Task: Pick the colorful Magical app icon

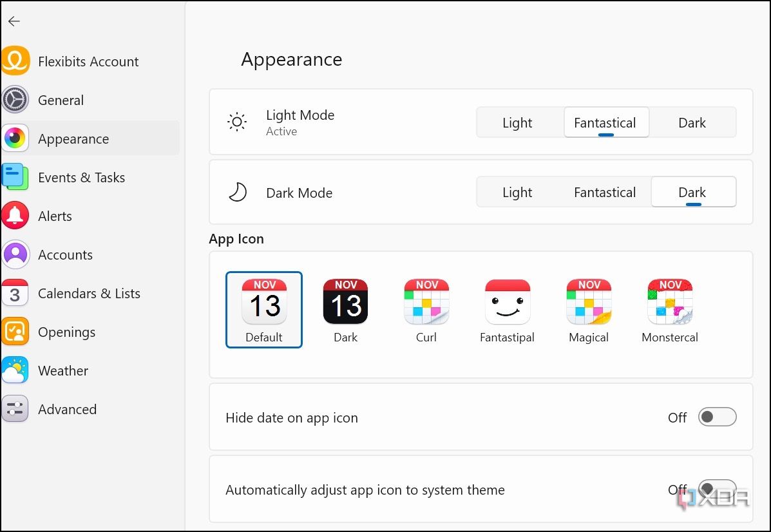Action: tap(588, 301)
